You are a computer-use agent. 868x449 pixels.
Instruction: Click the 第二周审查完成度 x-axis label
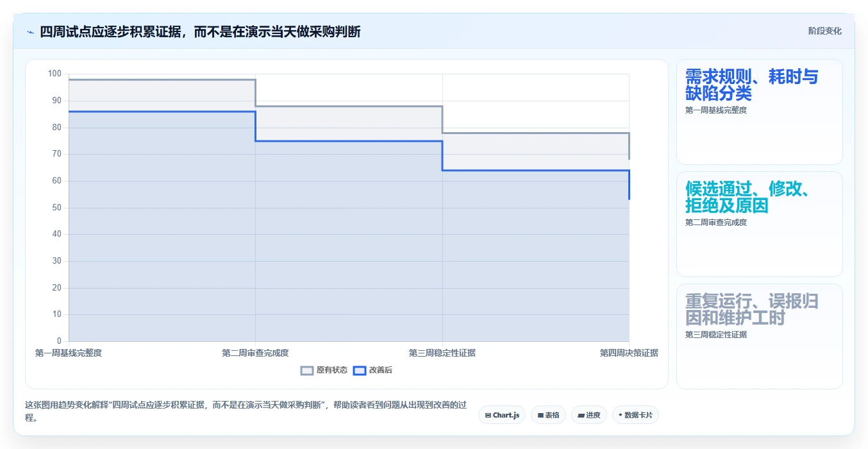[x=255, y=353]
